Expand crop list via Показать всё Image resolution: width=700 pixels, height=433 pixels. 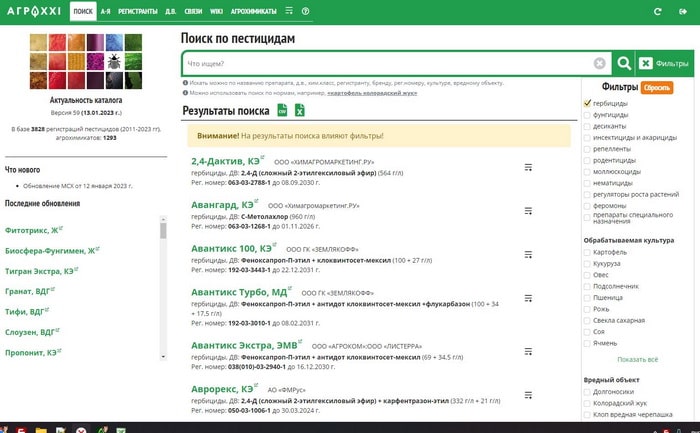(638, 359)
